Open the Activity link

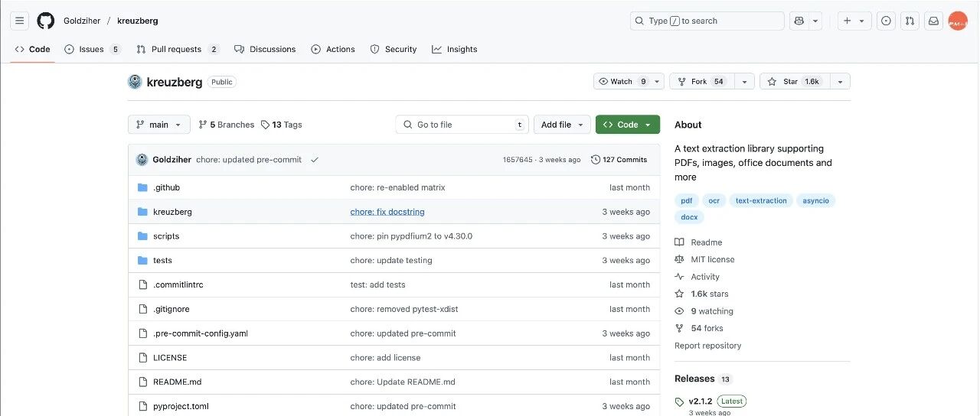697,277
